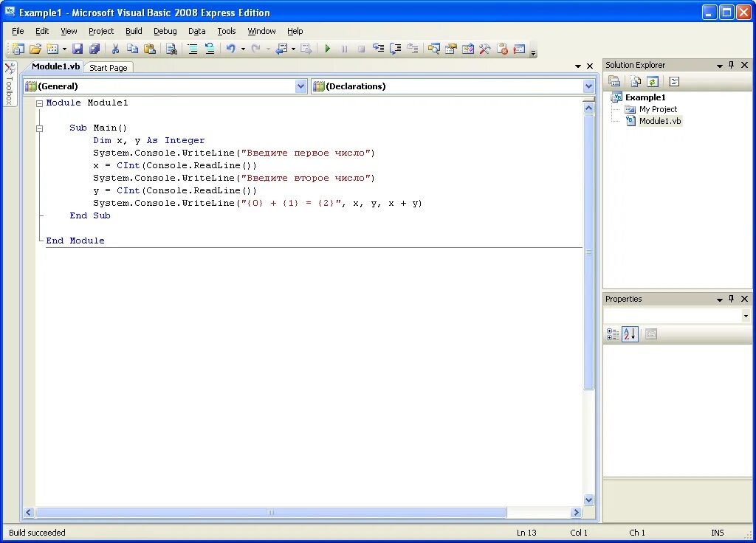Open the Data menu
This screenshot has width=756, height=543.
point(196,31)
